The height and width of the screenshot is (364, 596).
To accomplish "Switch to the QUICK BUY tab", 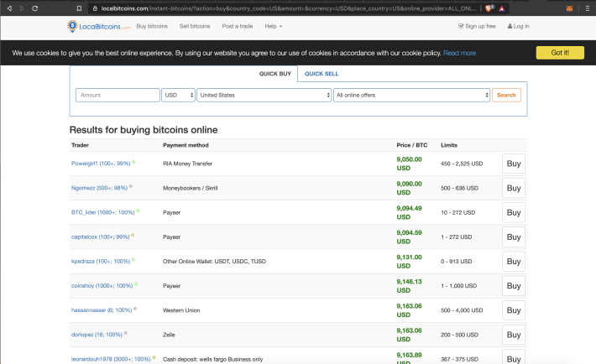I will coord(274,74).
